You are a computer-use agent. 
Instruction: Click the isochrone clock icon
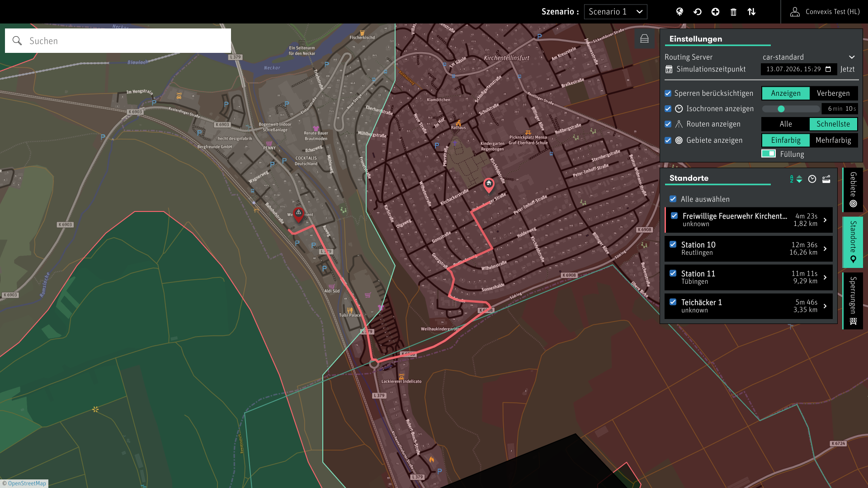tap(679, 108)
